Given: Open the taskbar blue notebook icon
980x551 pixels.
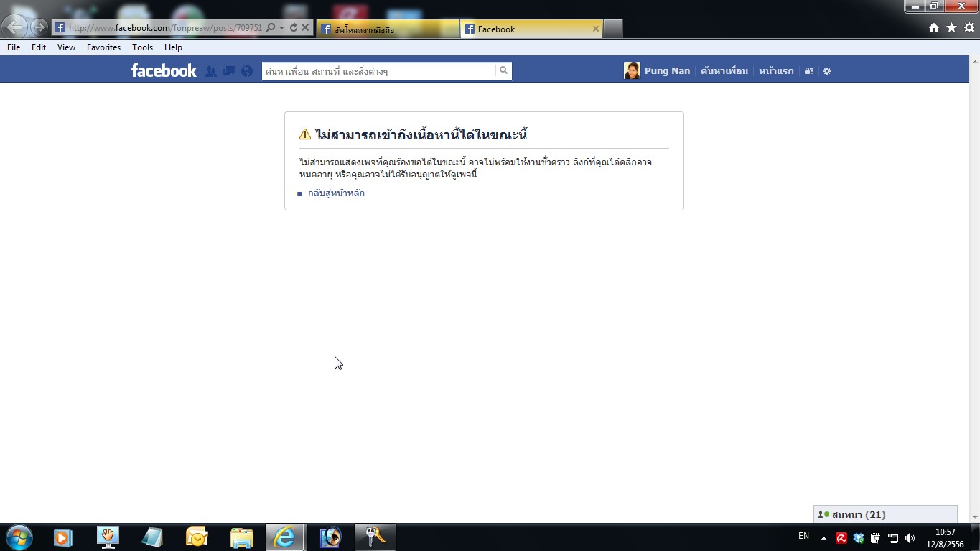Looking at the screenshot, I should (152, 537).
